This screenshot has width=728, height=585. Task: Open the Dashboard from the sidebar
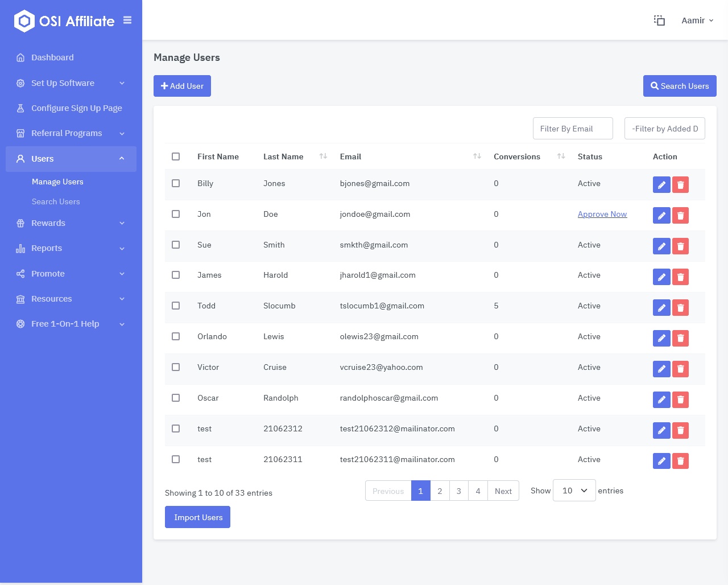52,57
